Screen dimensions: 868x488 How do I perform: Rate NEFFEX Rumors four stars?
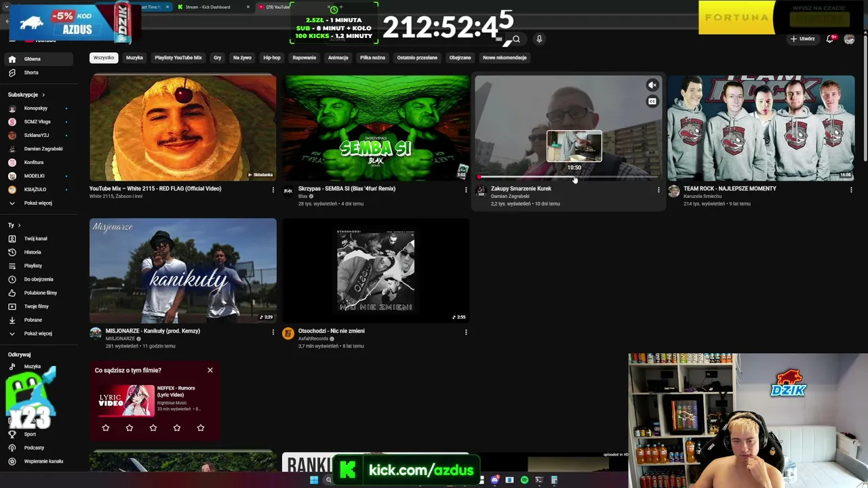click(x=177, y=428)
